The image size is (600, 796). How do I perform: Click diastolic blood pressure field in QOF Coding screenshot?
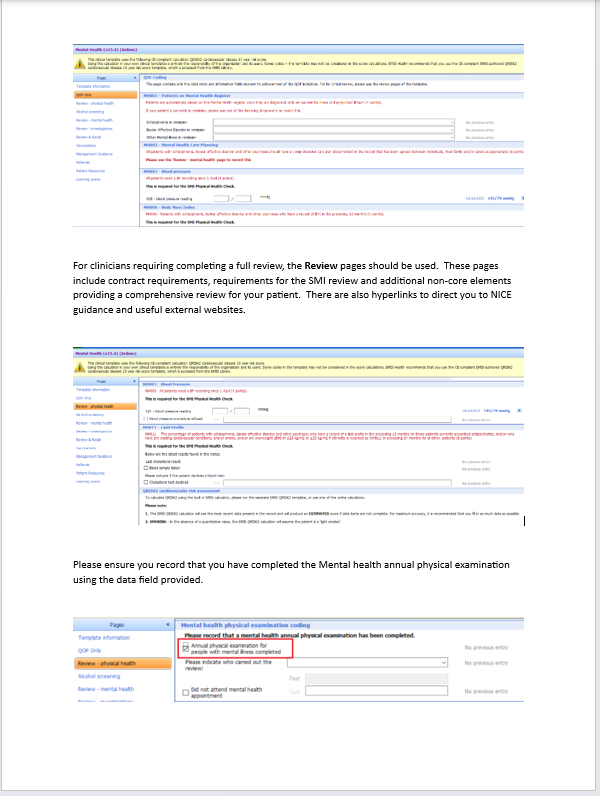click(243, 198)
